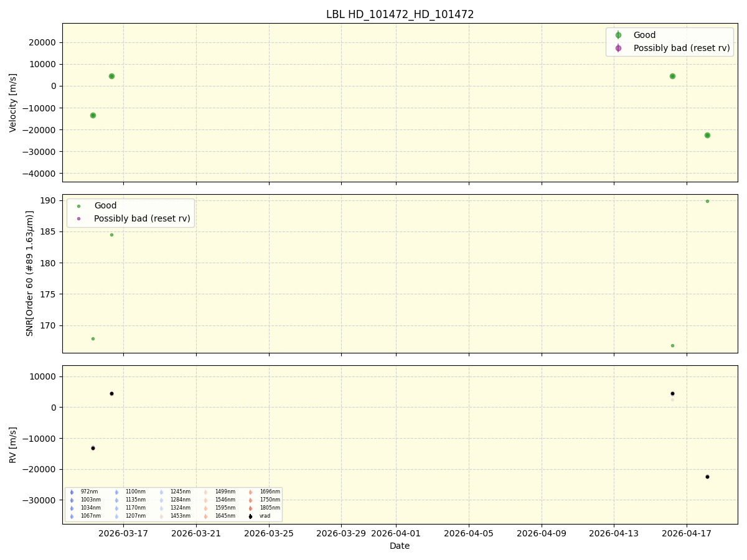Click the Velocity [m/s] axis label
This screenshot has width=747, height=560.
pyautogui.click(x=13, y=103)
